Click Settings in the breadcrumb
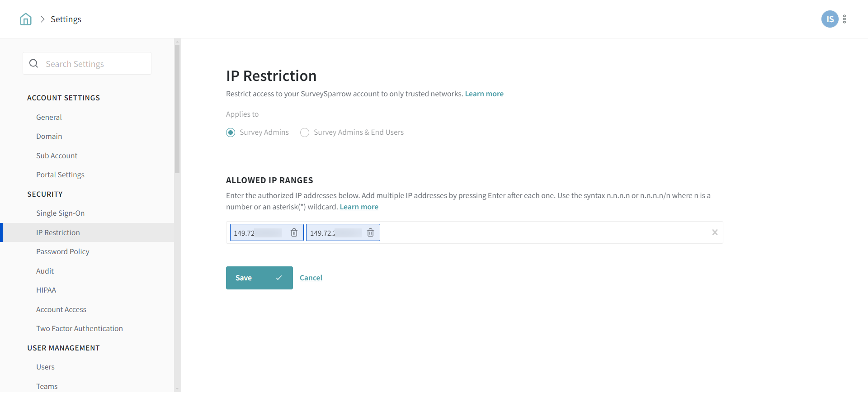Screen dimensions: 868x393 pos(66,19)
